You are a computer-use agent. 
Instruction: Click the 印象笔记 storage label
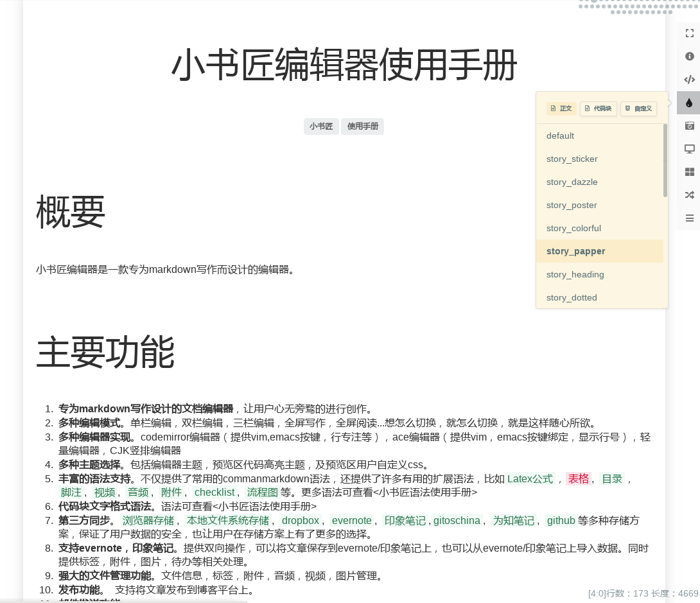coord(405,520)
